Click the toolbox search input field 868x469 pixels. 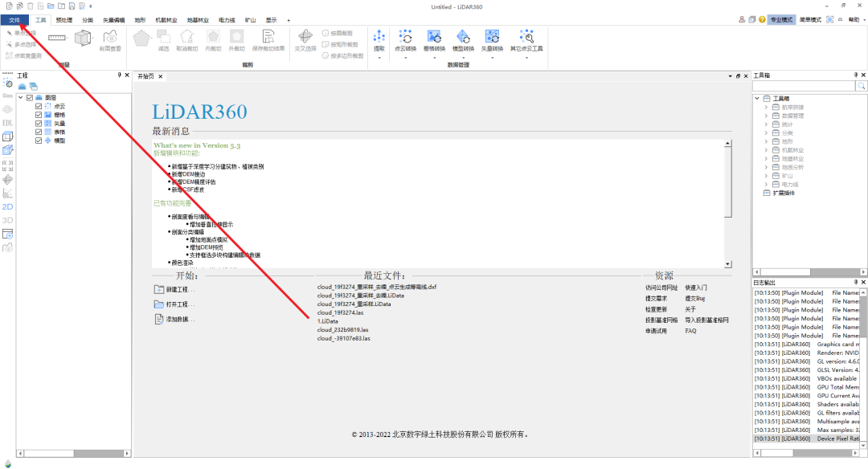pyautogui.click(x=805, y=86)
